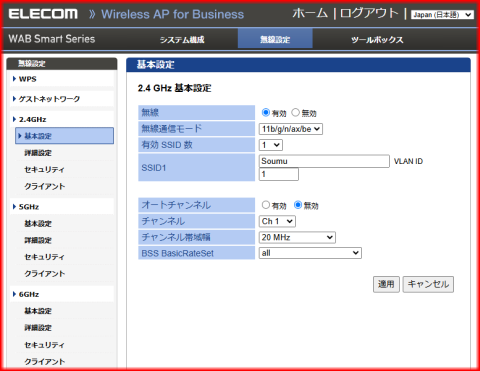Screen dimensions: 480x371
Task: Click SSID1 field containing Soumu
Action: click(x=324, y=161)
